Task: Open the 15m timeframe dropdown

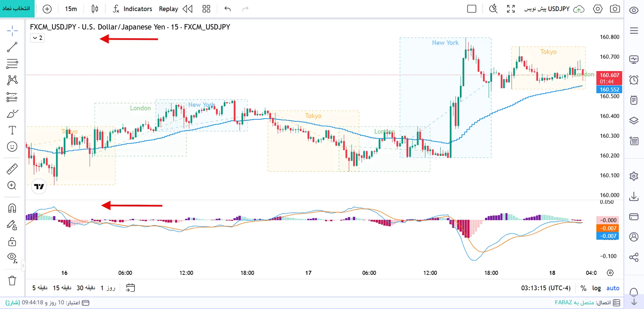Action: pos(71,9)
